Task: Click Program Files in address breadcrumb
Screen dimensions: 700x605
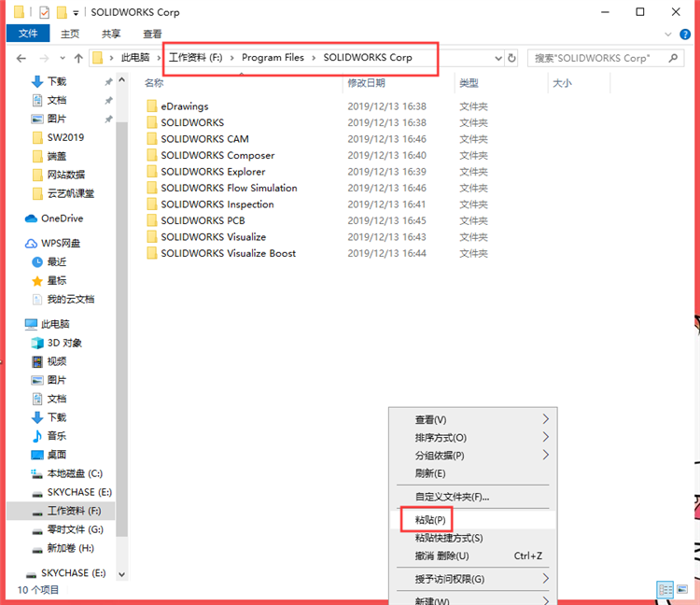Action: click(x=273, y=58)
